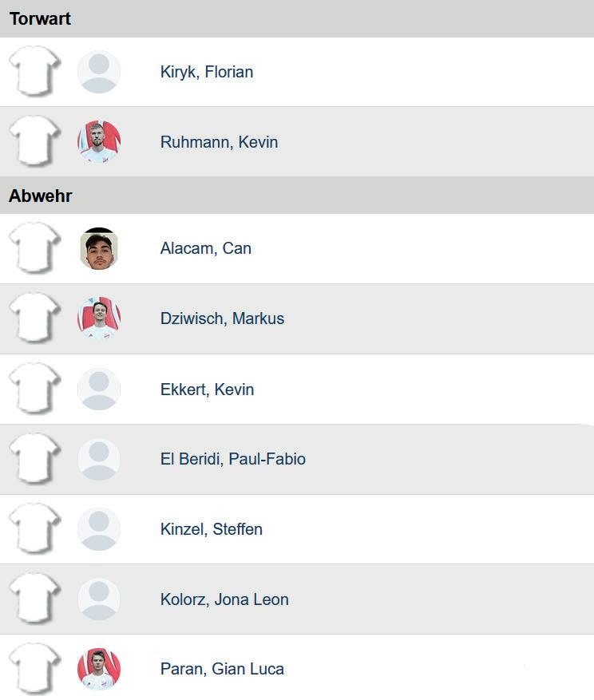This screenshot has height=700, width=594.
Task: Open Can Alacam's profile photo
Action: [99, 248]
